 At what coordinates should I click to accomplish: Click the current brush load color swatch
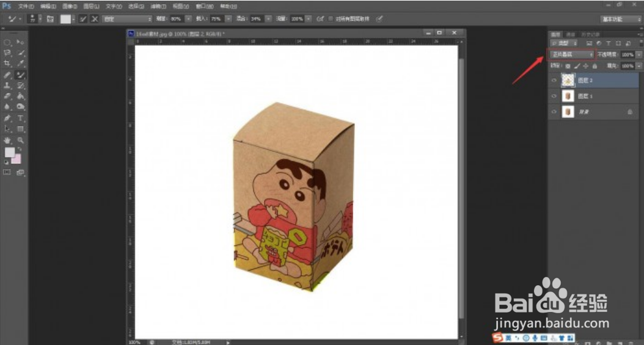click(x=66, y=19)
